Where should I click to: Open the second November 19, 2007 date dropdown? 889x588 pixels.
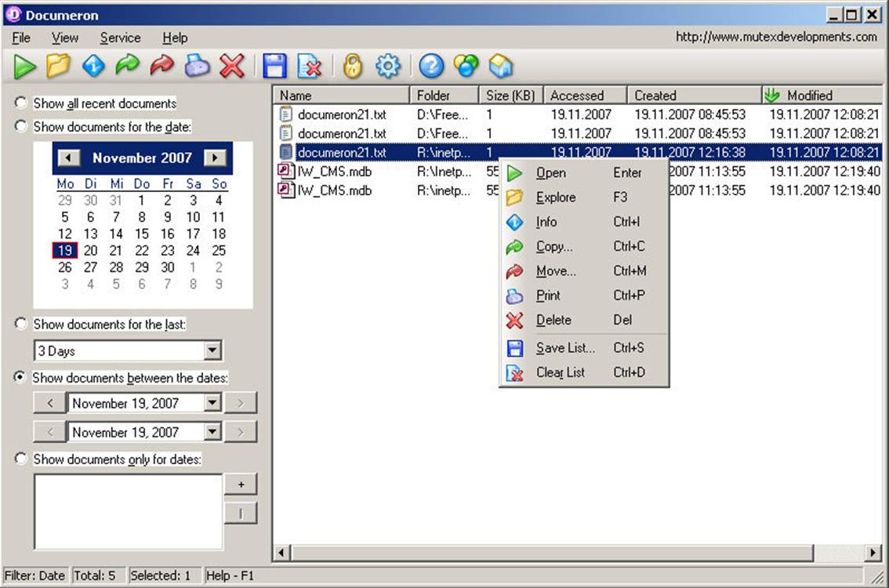click(x=212, y=432)
